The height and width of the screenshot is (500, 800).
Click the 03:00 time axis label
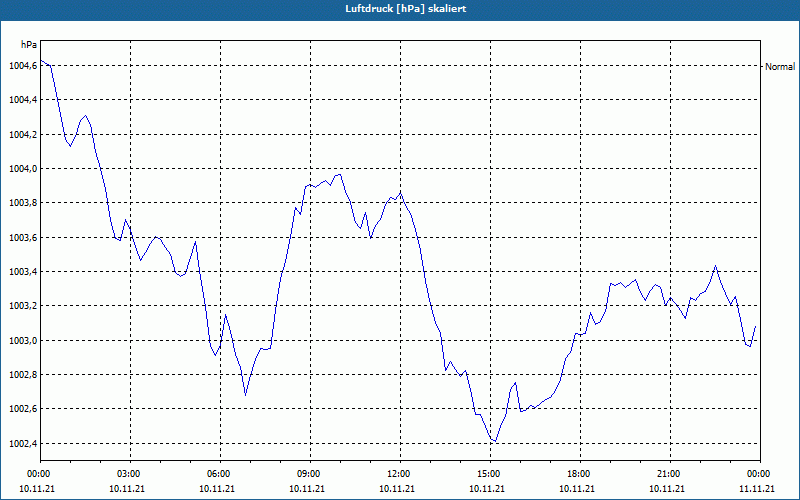click(x=131, y=474)
